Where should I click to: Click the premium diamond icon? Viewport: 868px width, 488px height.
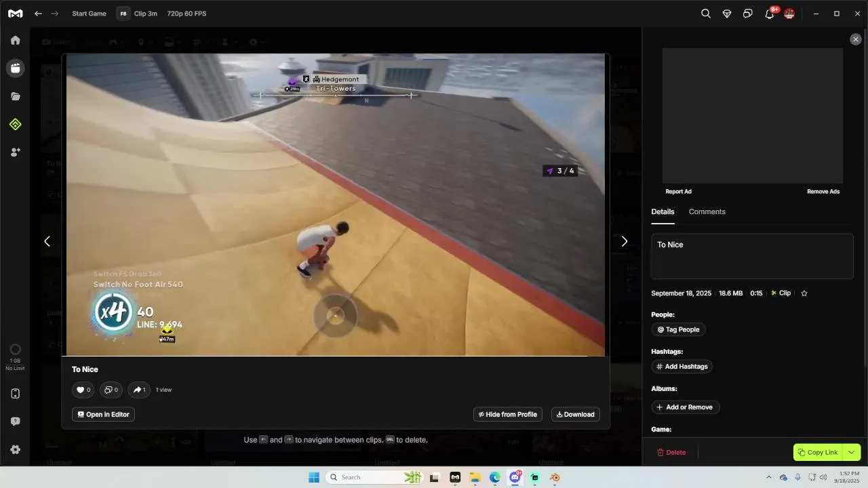point(727,14)
